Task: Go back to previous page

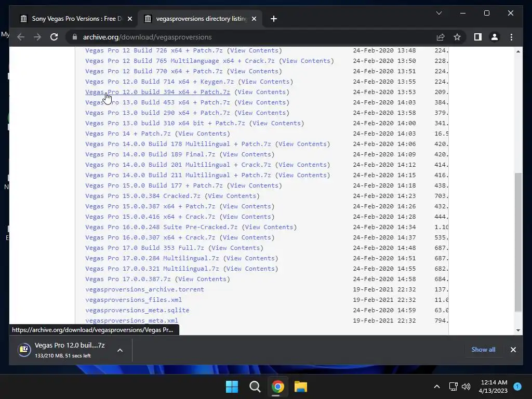Action: [x=21, y=37]
